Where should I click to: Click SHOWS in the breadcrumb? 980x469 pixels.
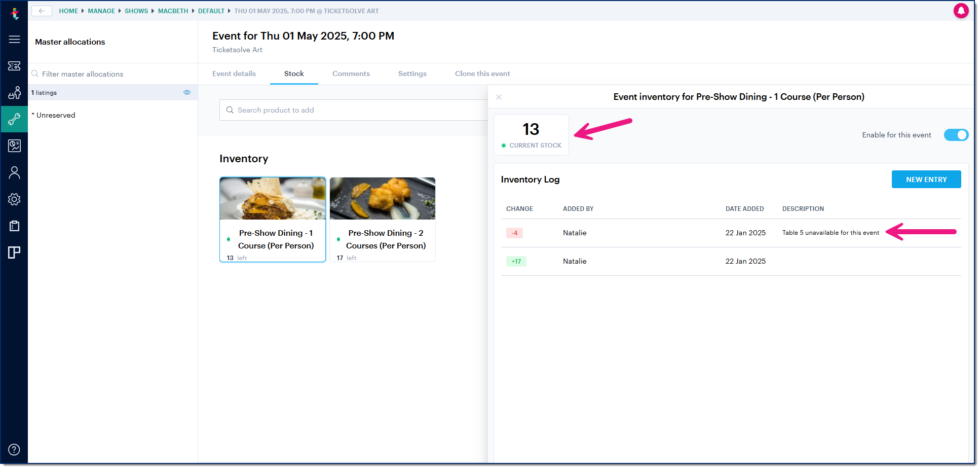pos(136,11)
